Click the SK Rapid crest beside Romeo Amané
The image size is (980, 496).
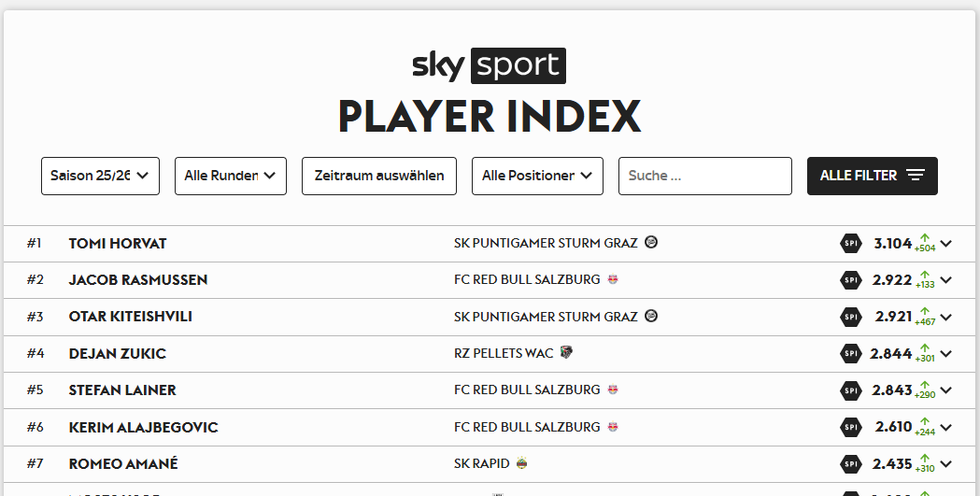point(521,463)
